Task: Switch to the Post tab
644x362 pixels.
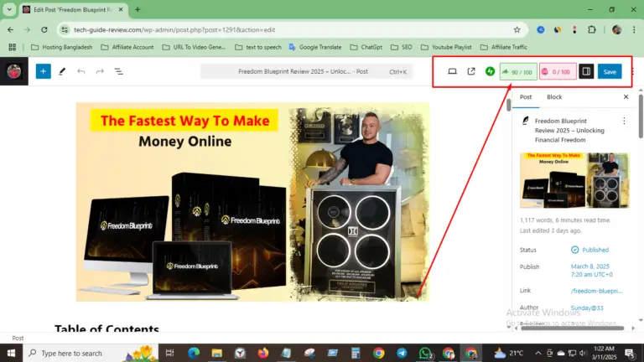Action: (526, 97)
